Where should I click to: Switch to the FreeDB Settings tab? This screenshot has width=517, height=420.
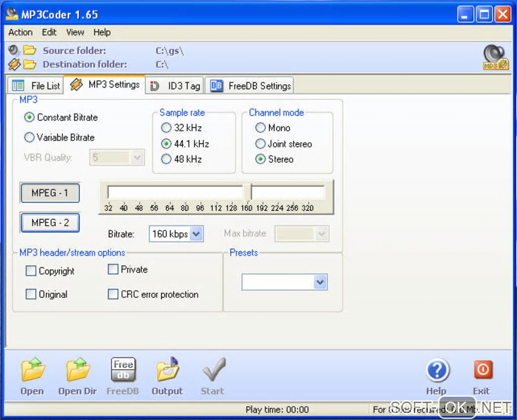pos(249,86)
